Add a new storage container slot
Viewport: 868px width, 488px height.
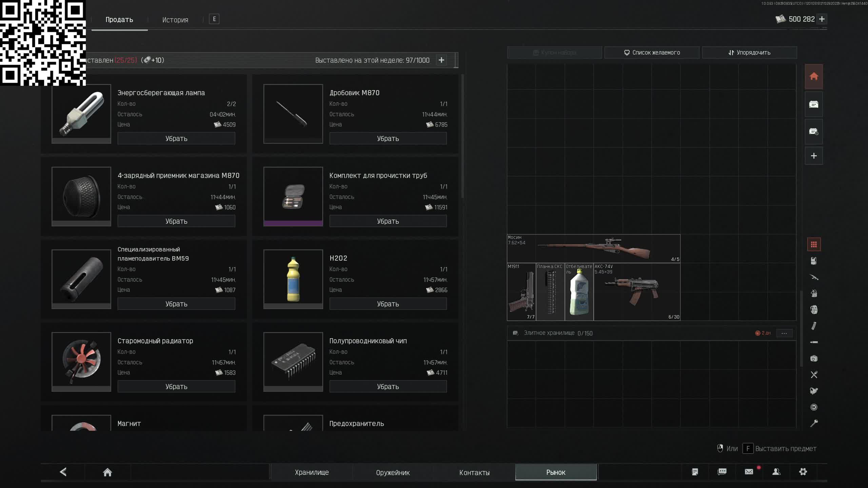(x=814, y=156)
